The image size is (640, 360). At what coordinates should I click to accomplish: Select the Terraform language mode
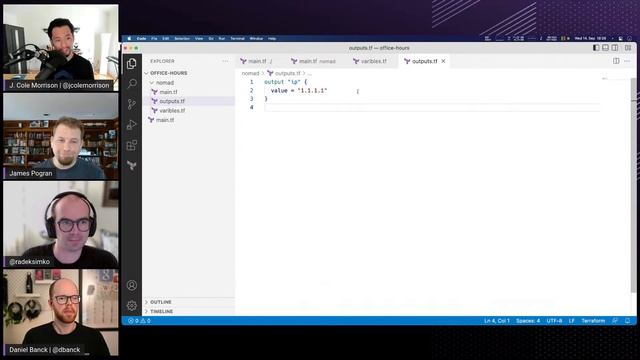tap(593, 321)
